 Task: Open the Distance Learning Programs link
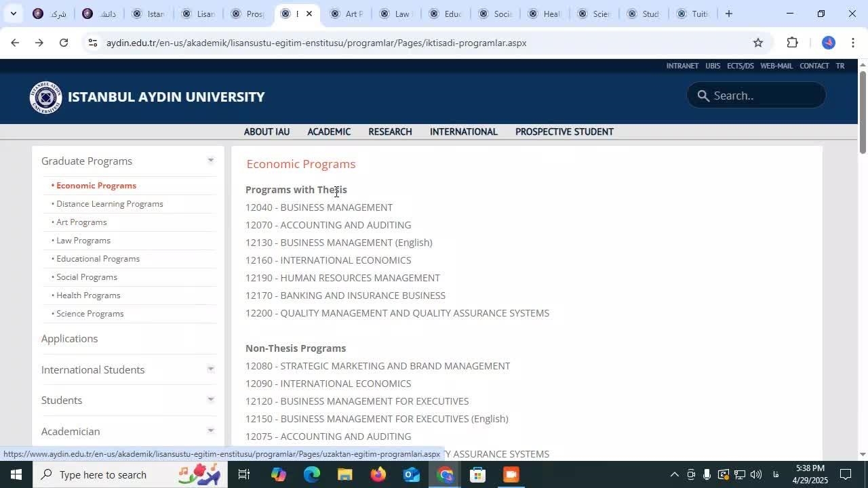click(109, 204)
